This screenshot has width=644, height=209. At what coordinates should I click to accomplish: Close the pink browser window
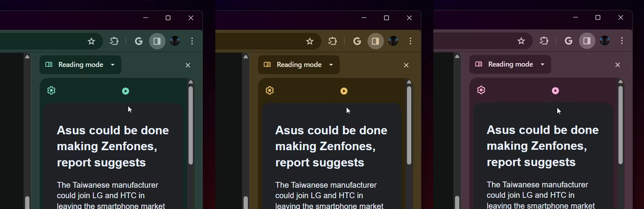point(621,18)
